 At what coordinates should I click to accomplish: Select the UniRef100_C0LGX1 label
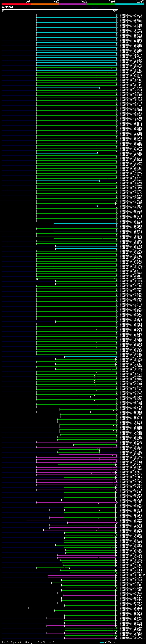point(131,22)
